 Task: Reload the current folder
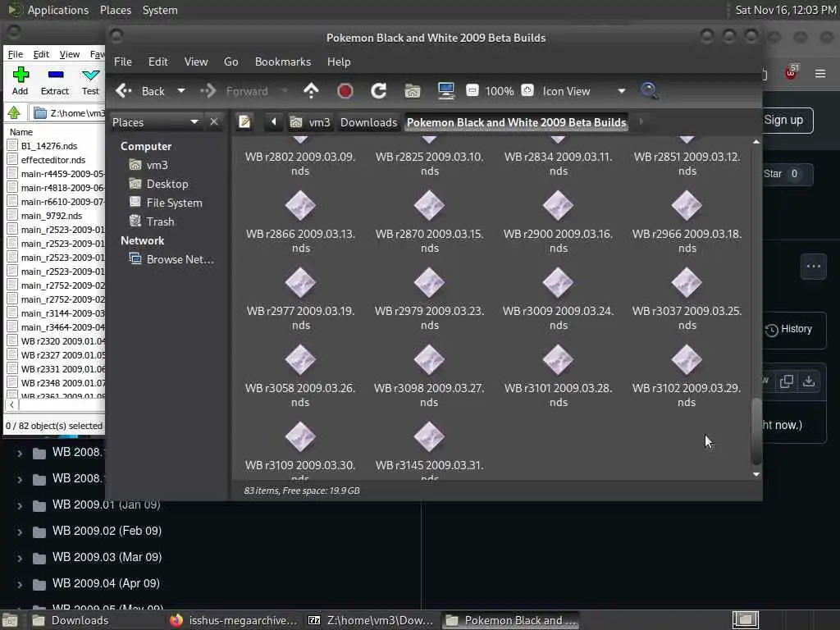pyautogui.click(x=379, y=91)
